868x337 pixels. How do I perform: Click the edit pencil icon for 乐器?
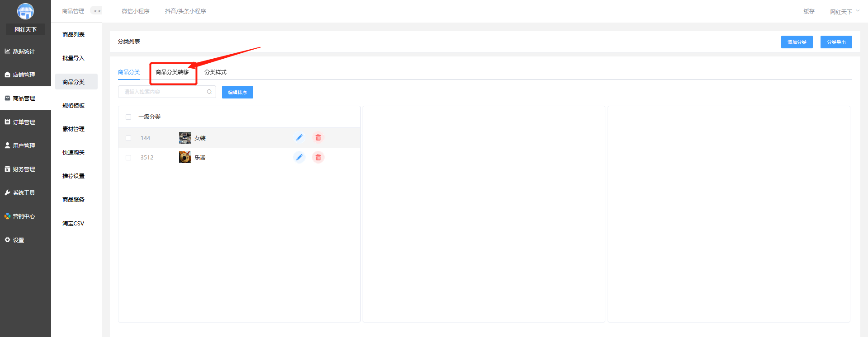tap(299, 157)
